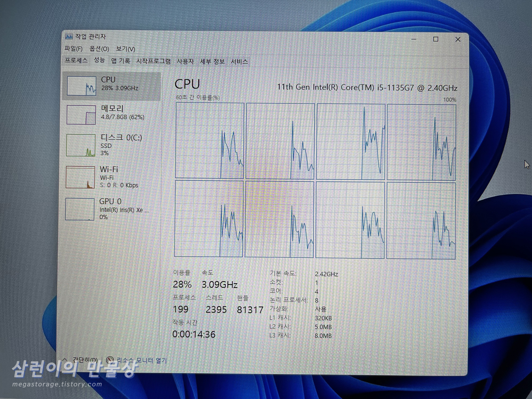The width and height of the screenshot is (532, 399).
Task: Switch to the 시작프로그램 tab
Action: (153, 61)
